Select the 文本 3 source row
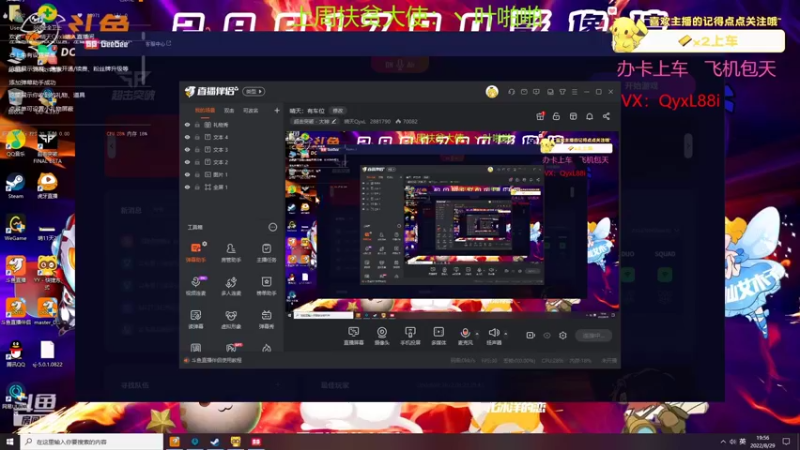 pyautogui.click(x=232, y=149)
